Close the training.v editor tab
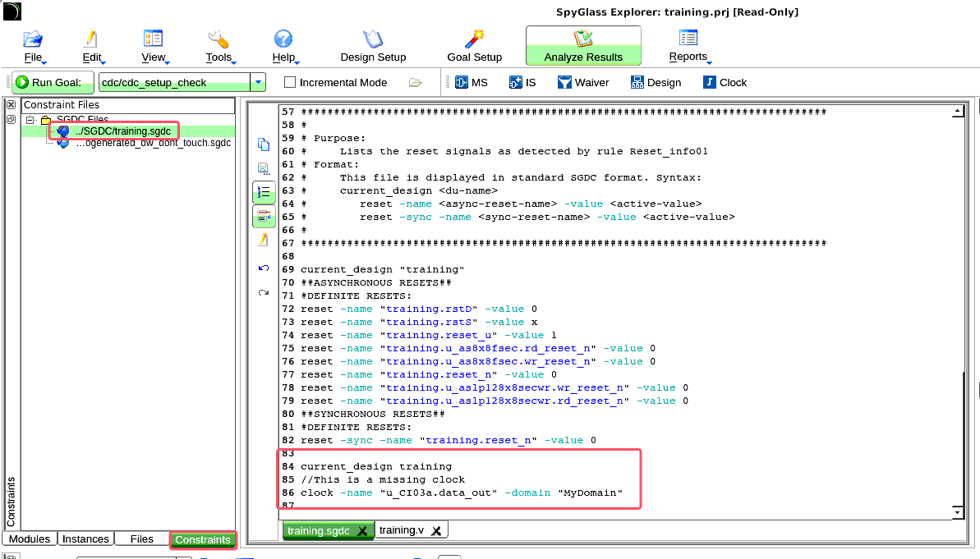 436,531
